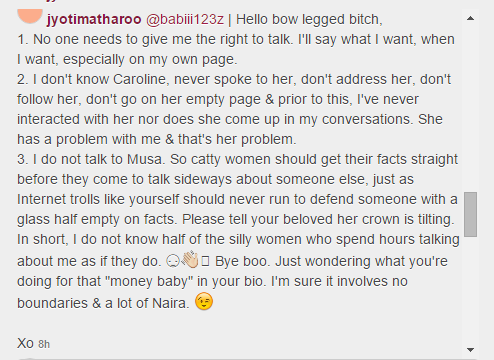Click the word Musa in point 3
The image size is (494, 360).
point(144,159)
